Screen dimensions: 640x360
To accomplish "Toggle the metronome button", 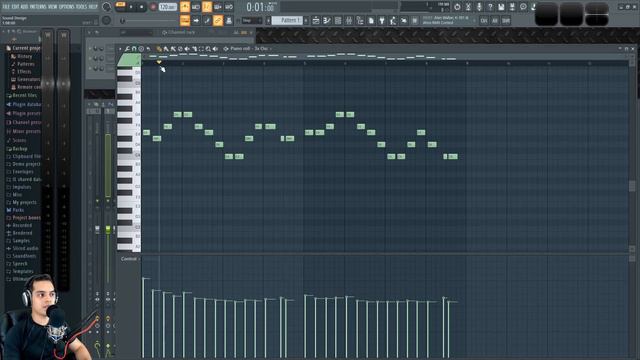I will 185,7.
